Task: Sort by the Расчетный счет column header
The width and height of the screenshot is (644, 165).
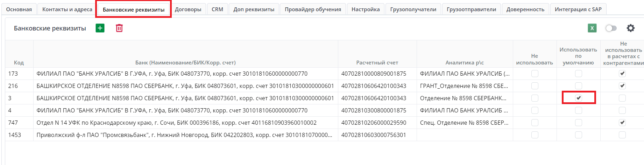Action: 377,63
